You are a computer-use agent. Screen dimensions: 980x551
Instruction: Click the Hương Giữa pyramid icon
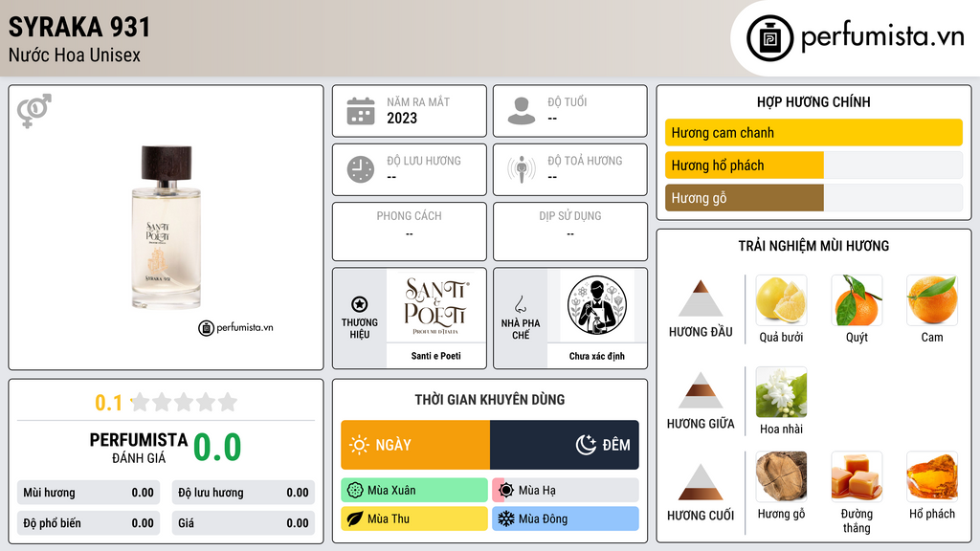(701, 390)
